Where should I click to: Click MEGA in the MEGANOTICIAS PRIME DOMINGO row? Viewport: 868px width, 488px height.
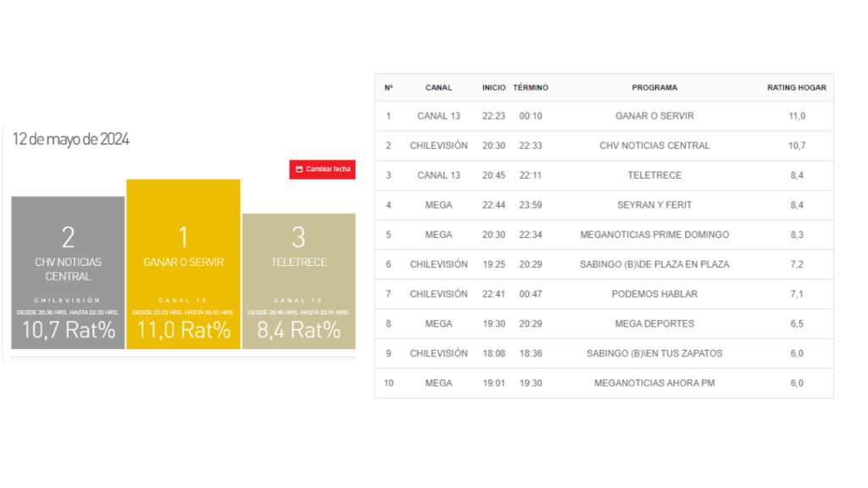[x=438, y=235]
